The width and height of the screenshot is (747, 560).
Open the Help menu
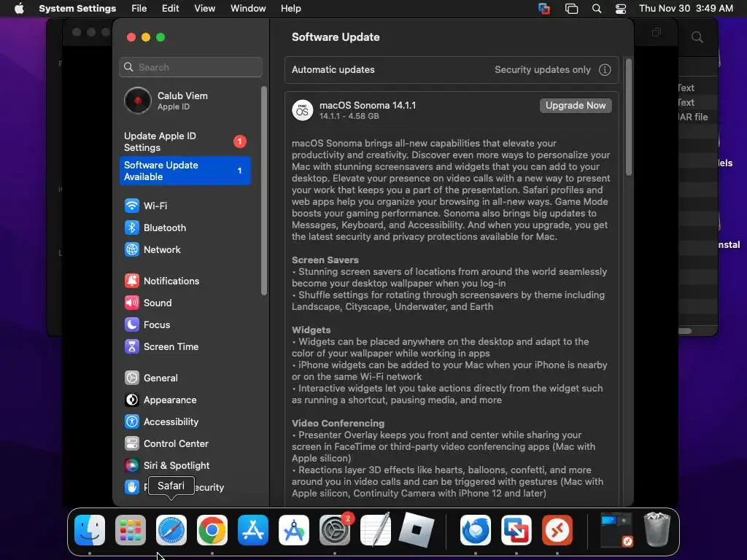pyautogui.click(x=290, y=9)
